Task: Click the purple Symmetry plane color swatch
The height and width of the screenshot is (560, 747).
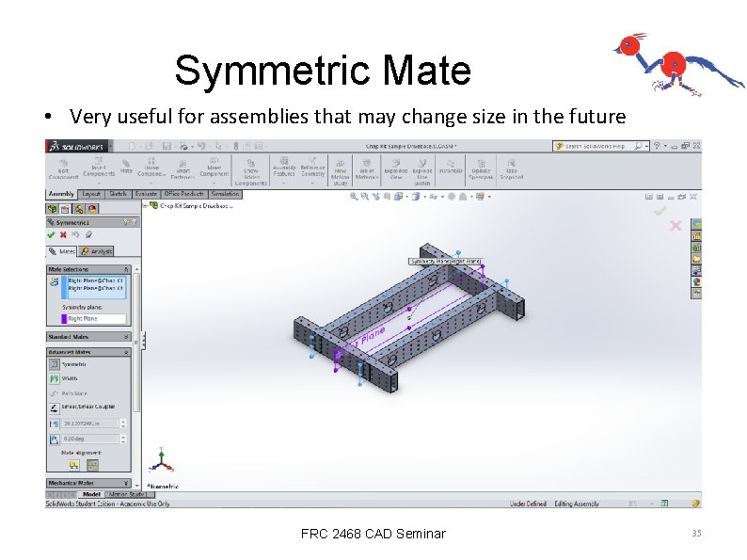Action: click(x=64, y=319)
